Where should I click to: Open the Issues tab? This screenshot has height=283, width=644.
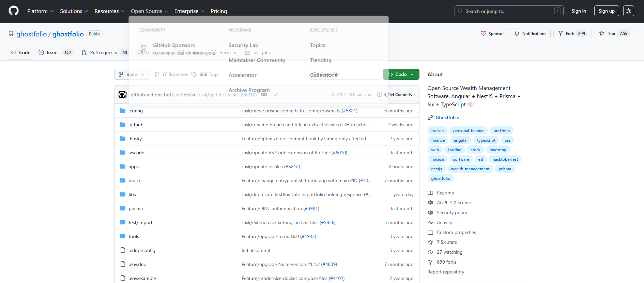click(x=56, y=52)
